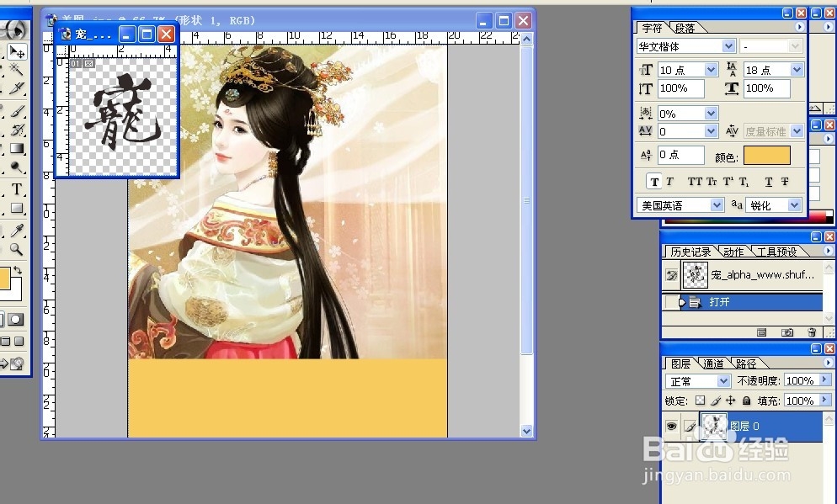This screenshot has width=837, height=504.
Task: Switch to the 字符 character tab
Action: [652, 28]
